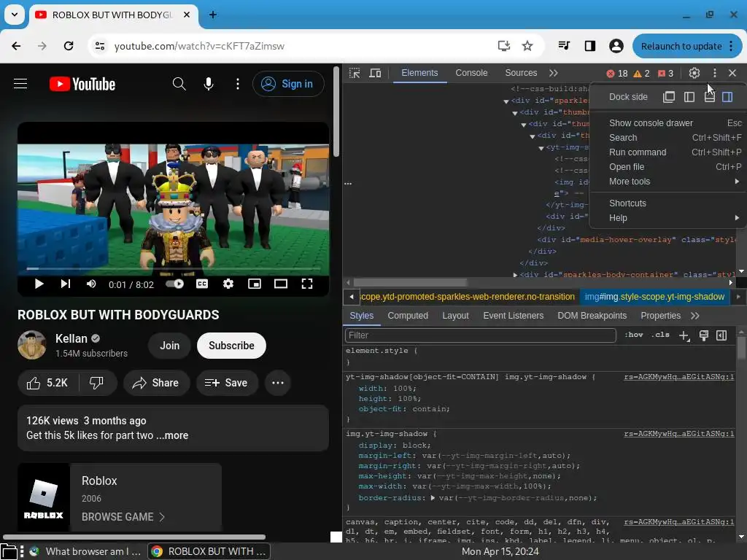Open the YouTube hamburger guide menu
Viewport: 747px width, 560px height.
click(x=20, y=84)
